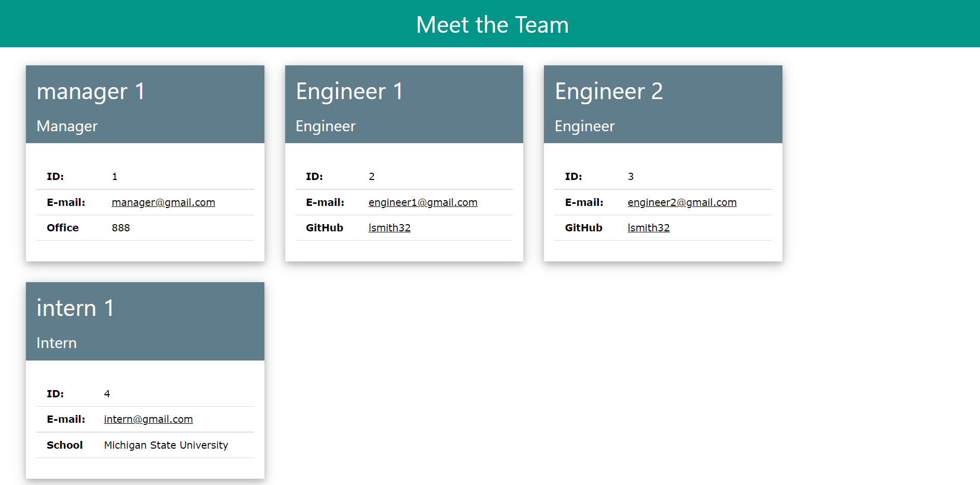The width and height of the screenshot is (980, 485).
Task: Click the Meet the Team page header
Action: tap(492, 24)
